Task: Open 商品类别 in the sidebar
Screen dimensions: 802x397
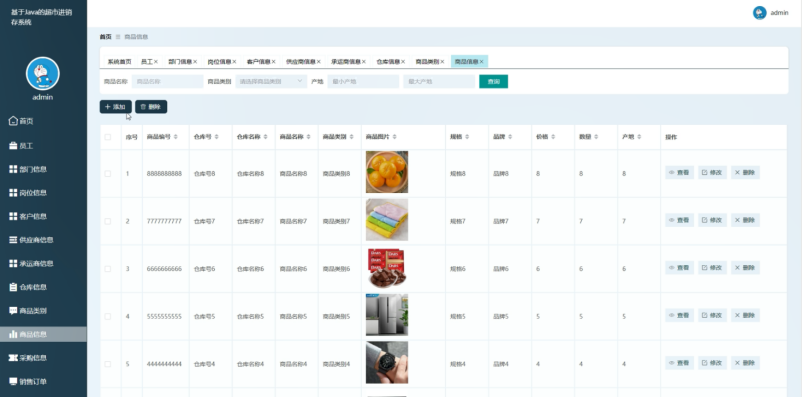Action: point(28,311)
